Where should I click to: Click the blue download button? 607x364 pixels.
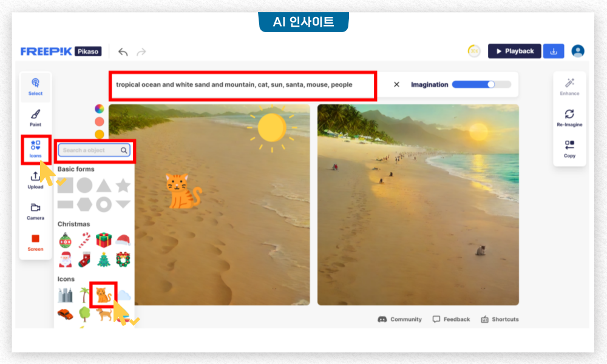click(x=554, y=51)
